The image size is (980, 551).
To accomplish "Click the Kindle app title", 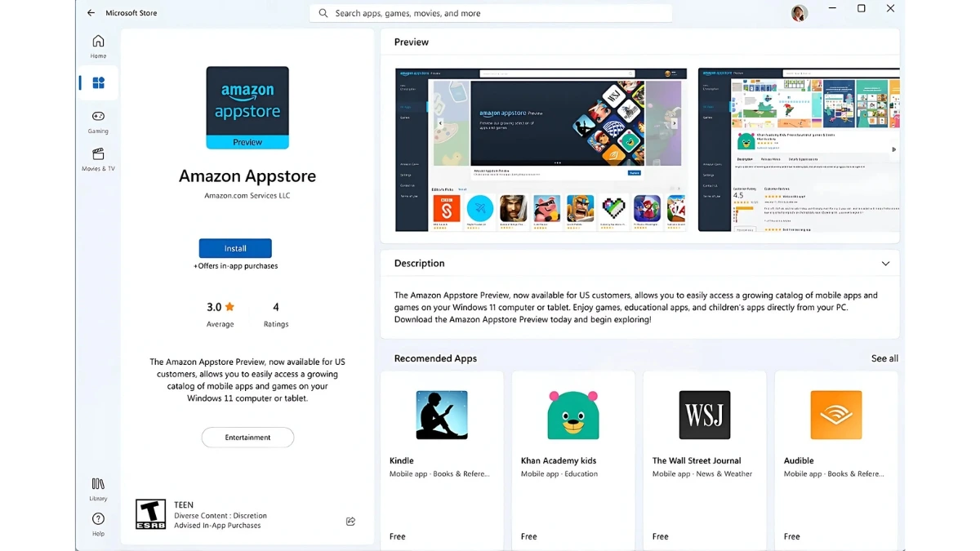I will 402,460.
